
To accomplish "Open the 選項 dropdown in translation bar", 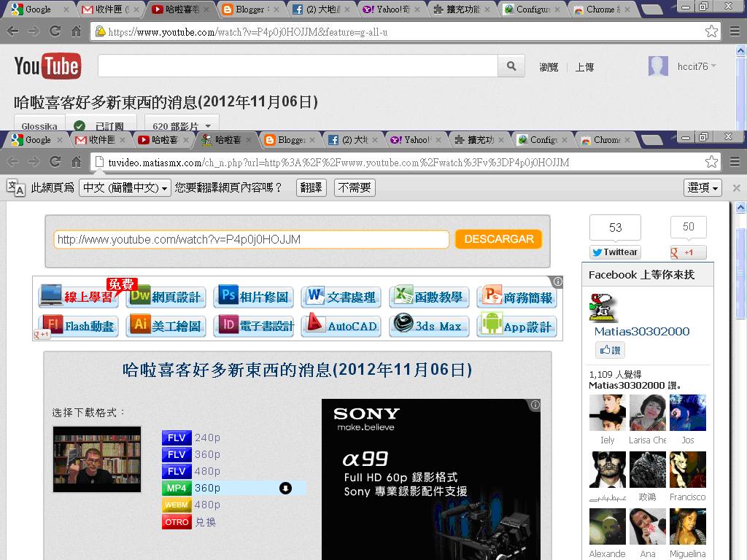I will tap(703, 187).
